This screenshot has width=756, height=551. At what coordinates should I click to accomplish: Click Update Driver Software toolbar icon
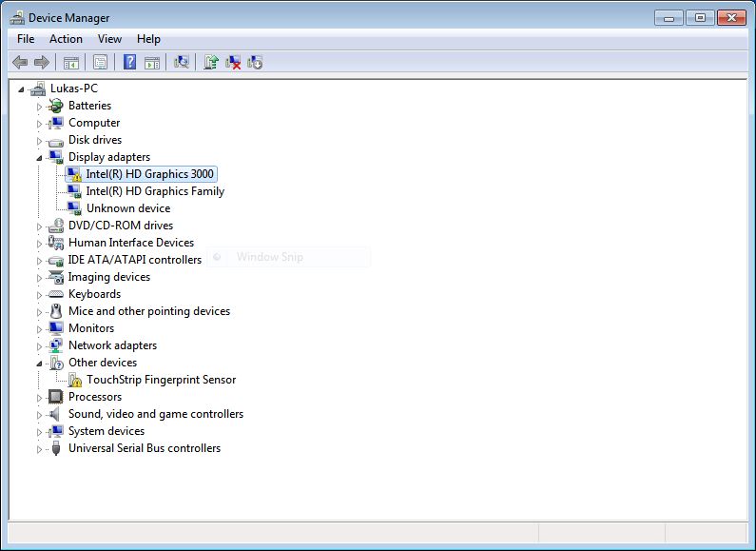click(211, 62)
